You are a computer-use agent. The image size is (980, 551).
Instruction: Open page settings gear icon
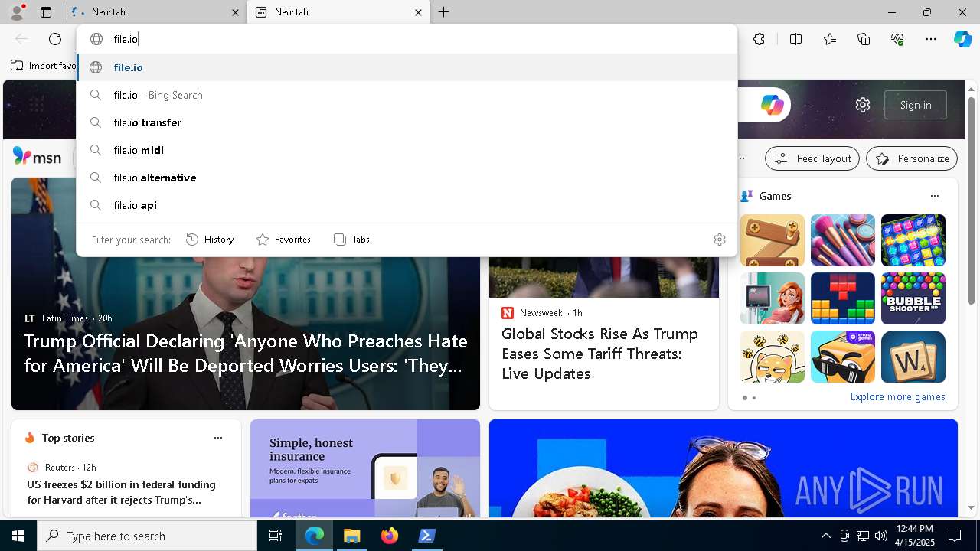[863, 105]
